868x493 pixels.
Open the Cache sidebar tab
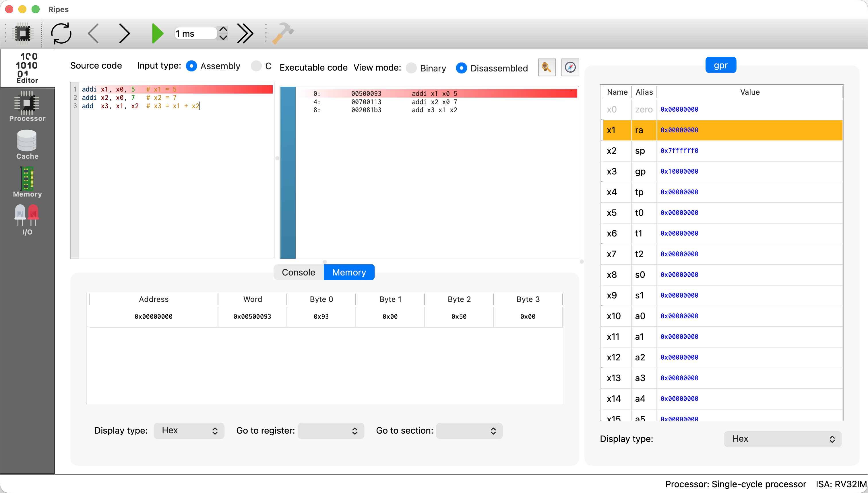27,144
